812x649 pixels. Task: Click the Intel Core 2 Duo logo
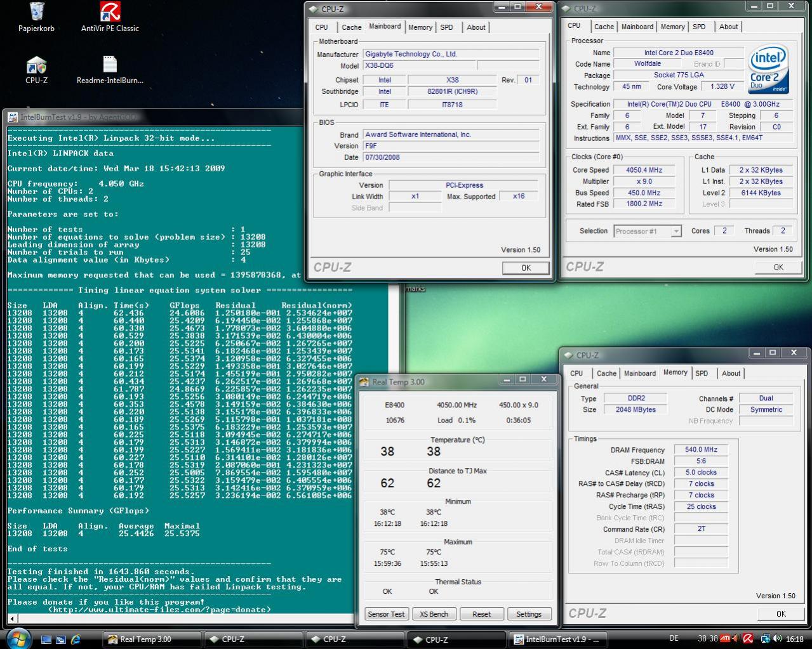[x=768, y=70]
